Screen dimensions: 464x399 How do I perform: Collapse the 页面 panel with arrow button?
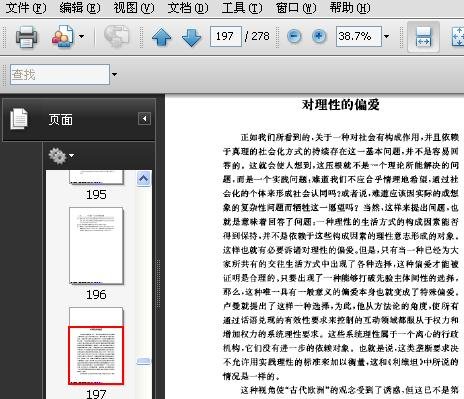[x=144, y=119]
